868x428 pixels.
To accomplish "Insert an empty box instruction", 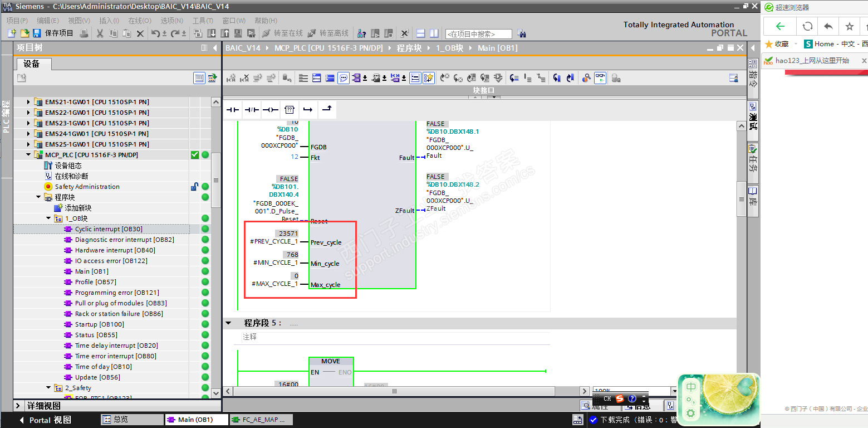I will click(x=290, y=110).
